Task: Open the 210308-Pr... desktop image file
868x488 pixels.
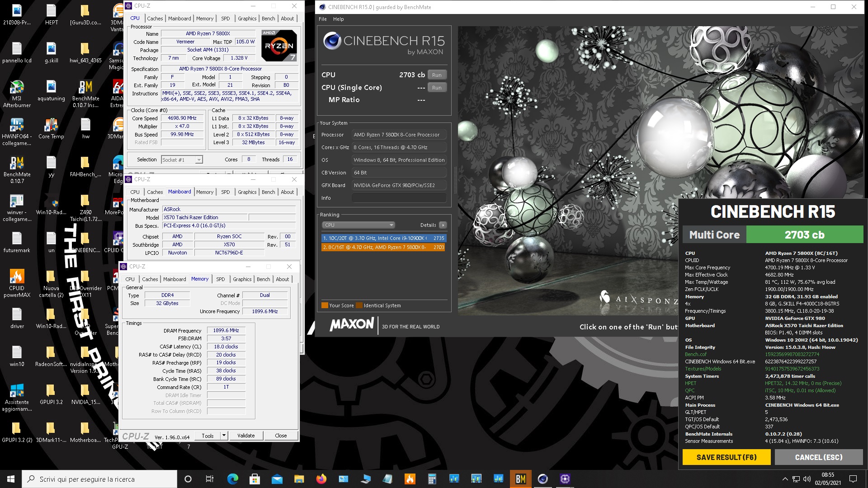Action: (17, 14)
